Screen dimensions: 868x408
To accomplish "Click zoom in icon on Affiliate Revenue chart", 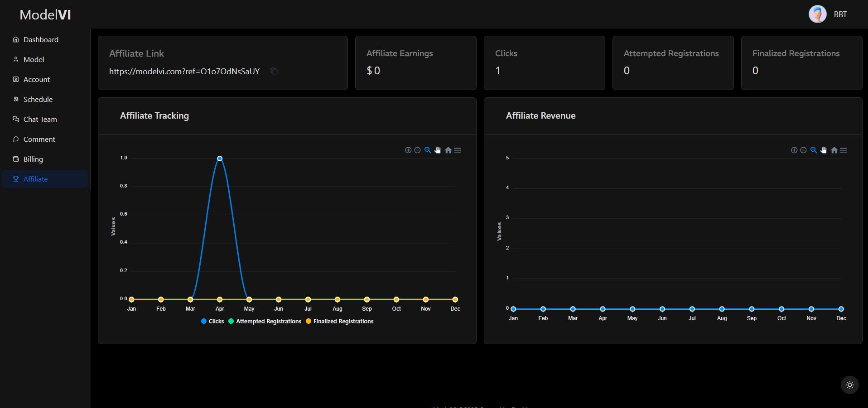I will click(794, 150).
